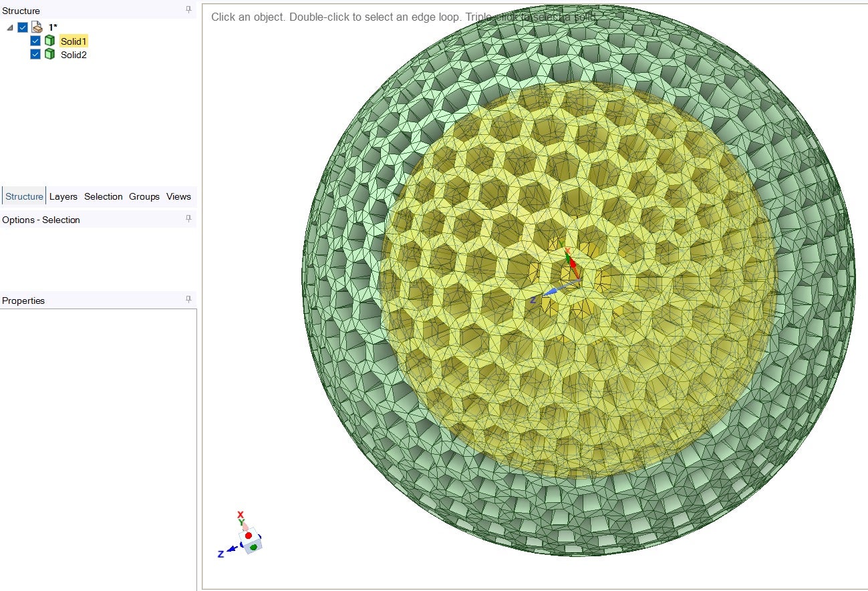Go to the Groups tab
Screen dimensions: 868x591
click(144, 196)
